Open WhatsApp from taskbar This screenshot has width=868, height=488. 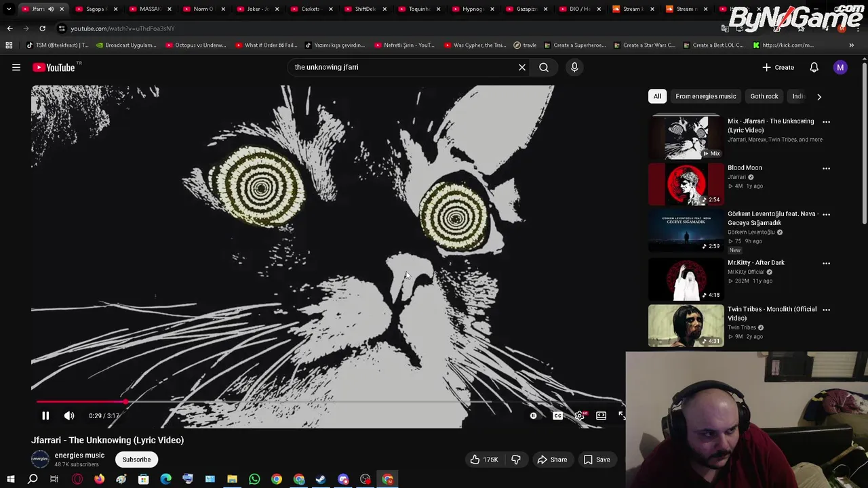pos(254,480)
